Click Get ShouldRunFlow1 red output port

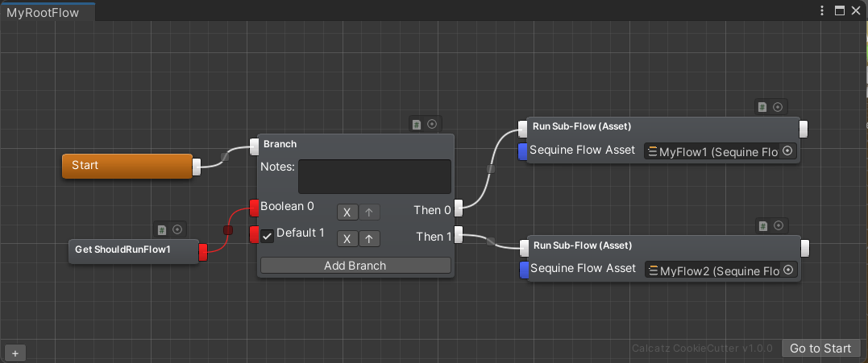point(202,252)
